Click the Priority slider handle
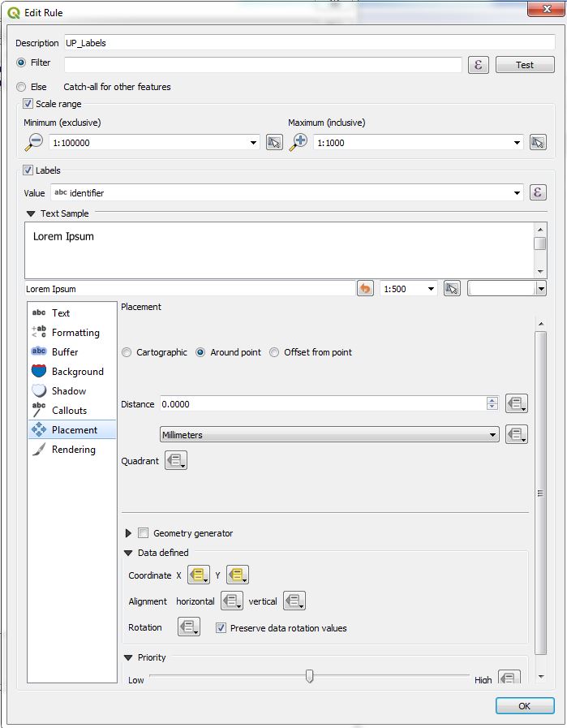Viewport: 567px width, 728px height. pos(310,676)
